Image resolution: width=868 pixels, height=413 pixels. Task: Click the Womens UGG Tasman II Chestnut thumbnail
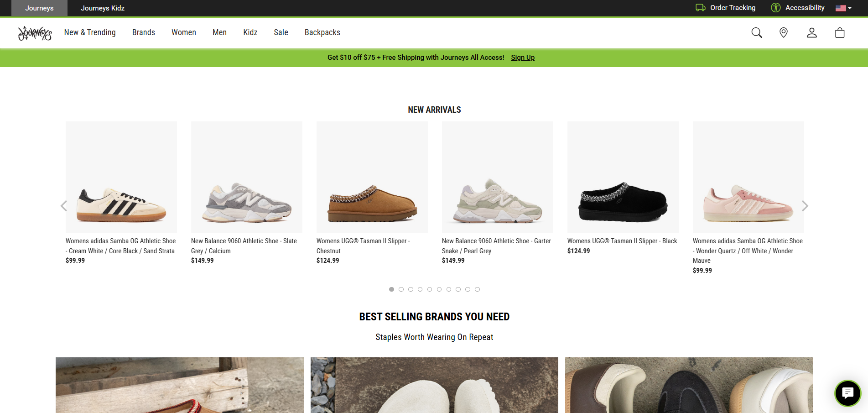(372, 177)
